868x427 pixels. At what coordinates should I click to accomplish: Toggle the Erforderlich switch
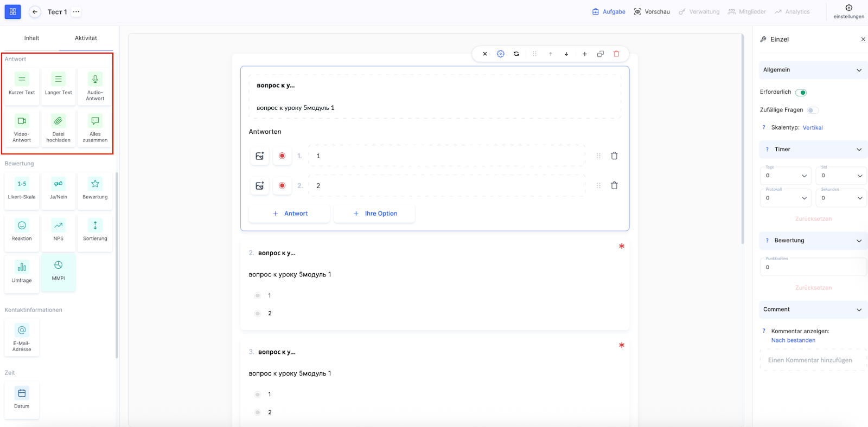pos(801,93)
